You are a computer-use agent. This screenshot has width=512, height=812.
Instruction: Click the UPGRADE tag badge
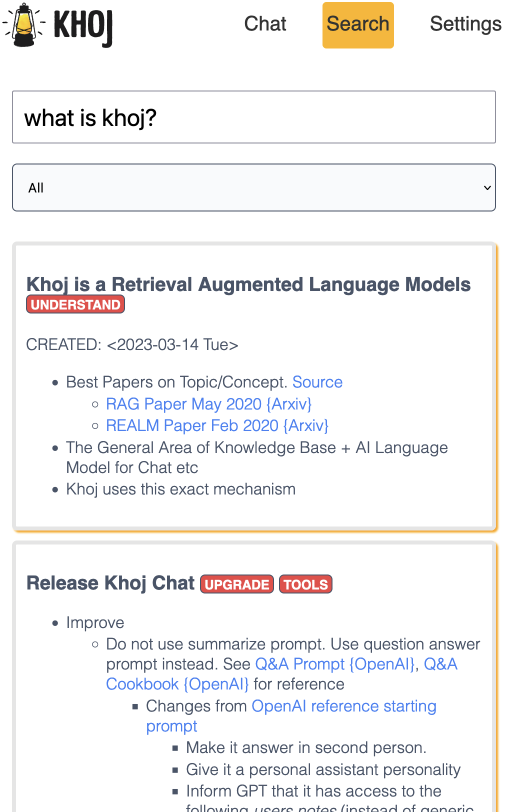tap(237, 584)
